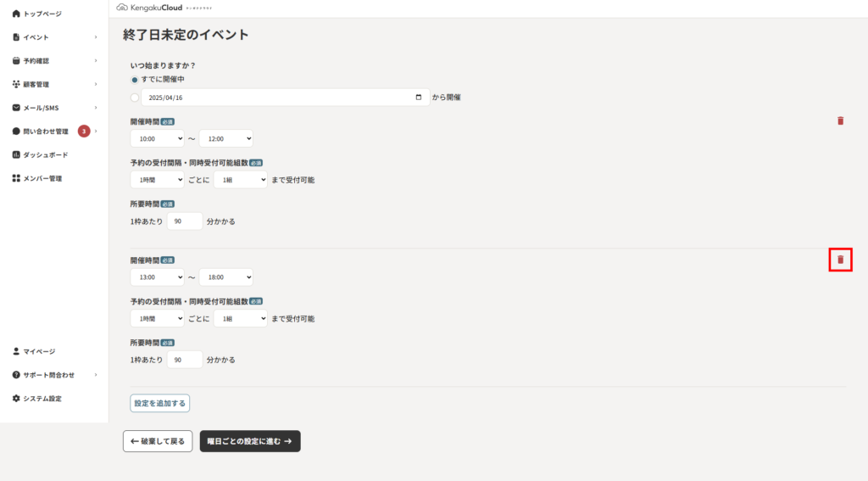
Task: Open the first 1組 capacity dropdown
Action: (x=240, y=180)
